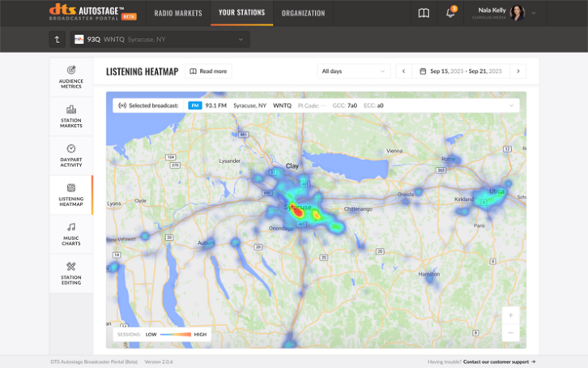The image size is (588, 368).
Task: Go to the previous date range
Action: pos(404,71)
